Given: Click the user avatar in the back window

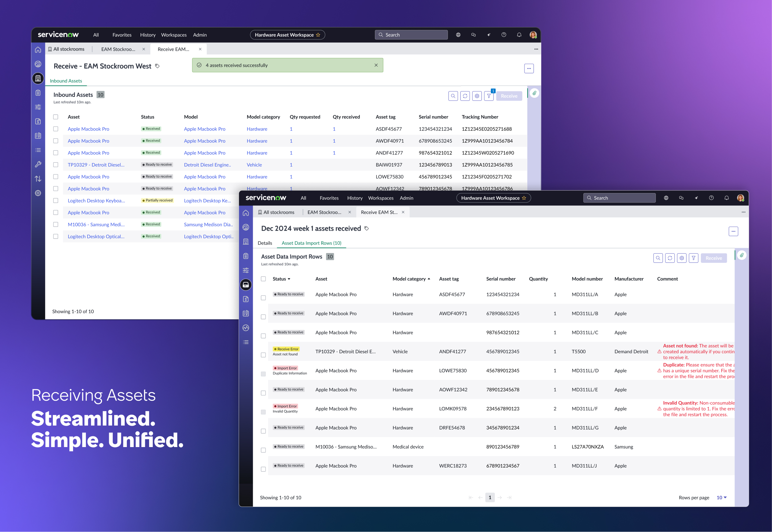Looking at the screenshot, I should [533, 35].
